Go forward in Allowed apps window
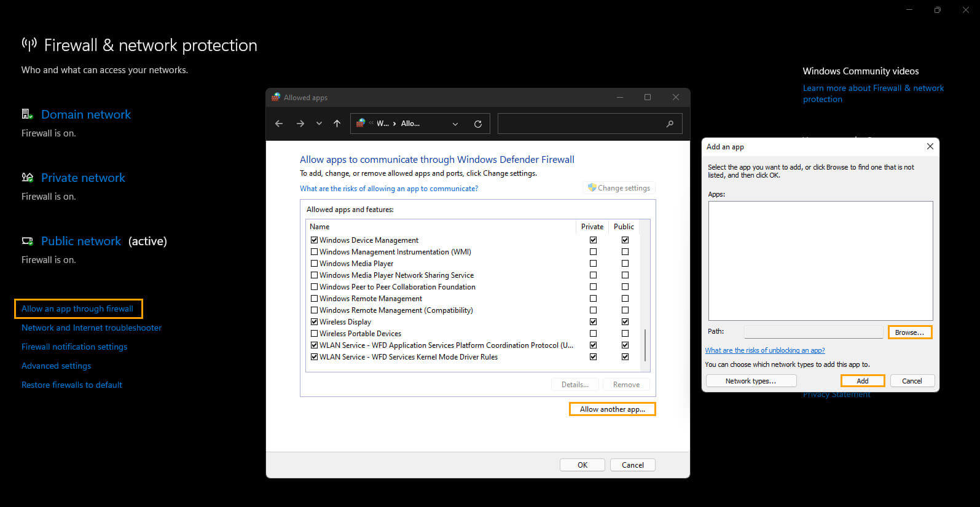 pyautogui.click(x=300, y=124)
